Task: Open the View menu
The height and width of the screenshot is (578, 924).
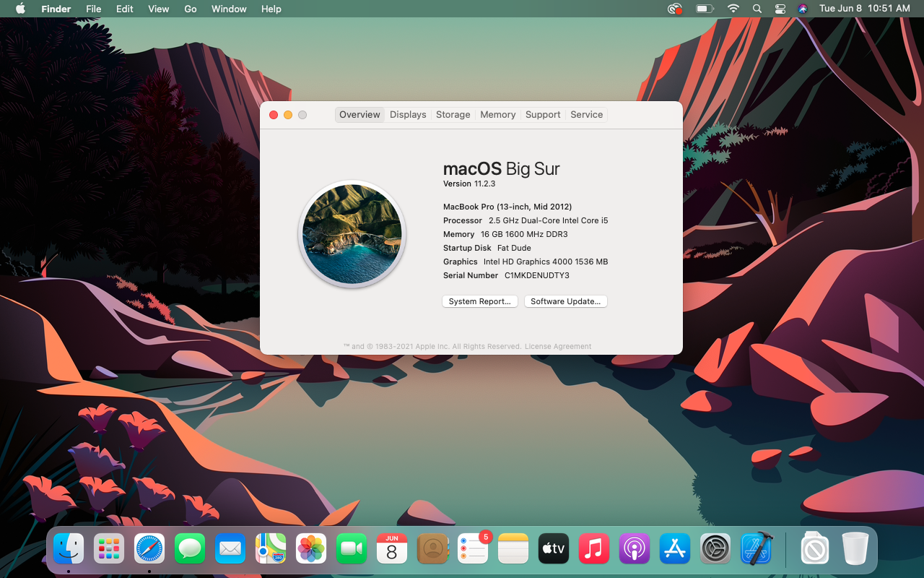Action: 158,9
